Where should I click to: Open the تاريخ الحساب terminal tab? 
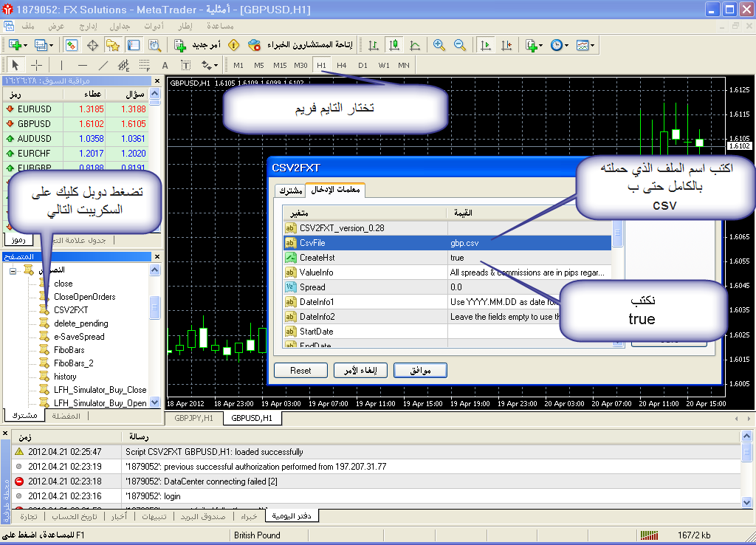75,516
